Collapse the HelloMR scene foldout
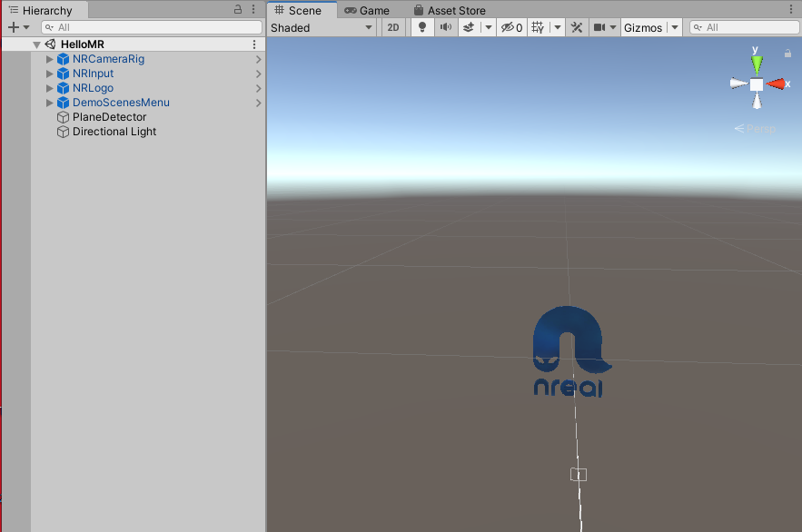The image size is (802, 532). 36,44
